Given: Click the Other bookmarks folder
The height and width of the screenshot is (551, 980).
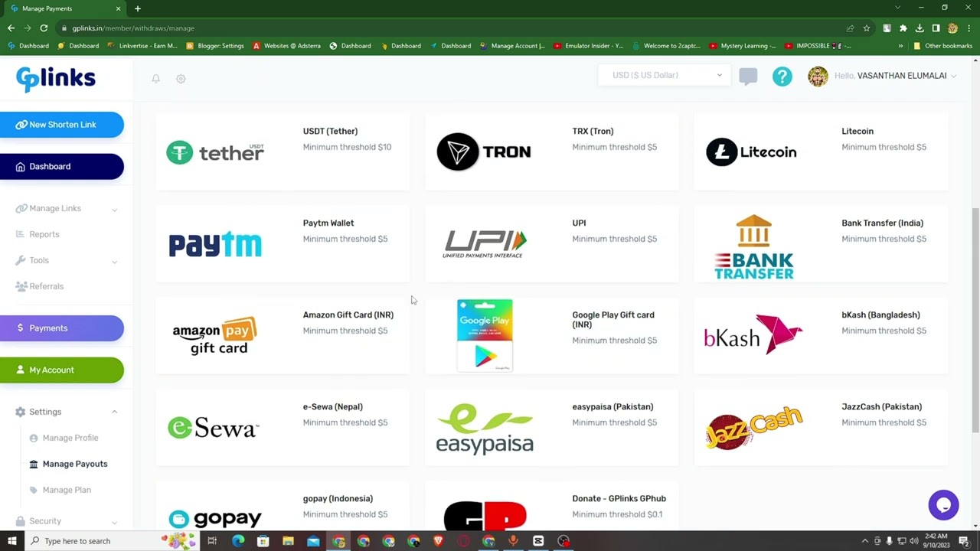Looking at the screenshot, I should (942, 46).
